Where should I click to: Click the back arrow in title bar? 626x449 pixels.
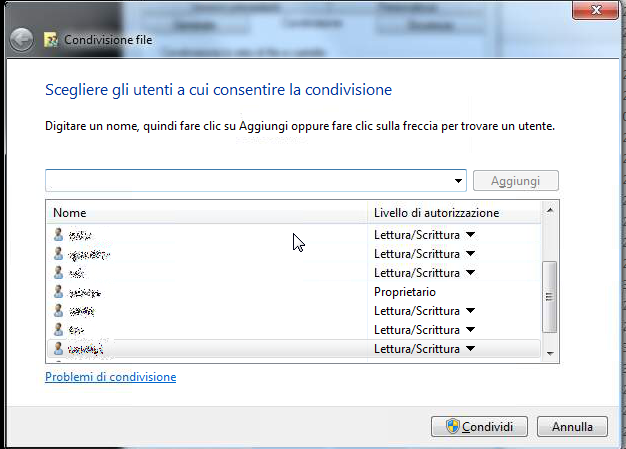[x=22, y=40]
